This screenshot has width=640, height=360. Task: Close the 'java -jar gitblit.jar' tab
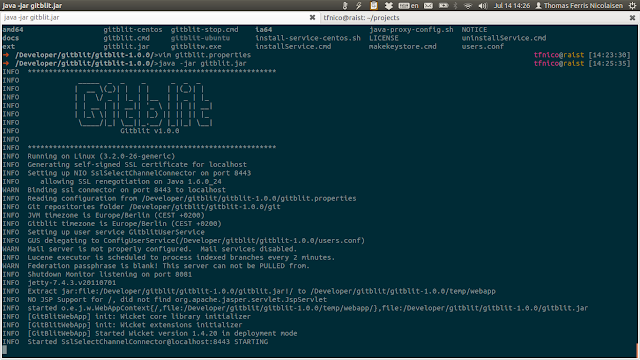pos(312,18)
